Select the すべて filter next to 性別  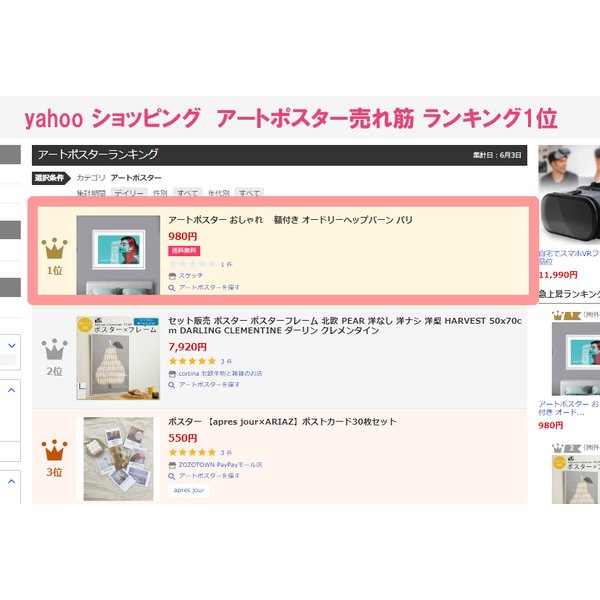[x=187, y=192]
